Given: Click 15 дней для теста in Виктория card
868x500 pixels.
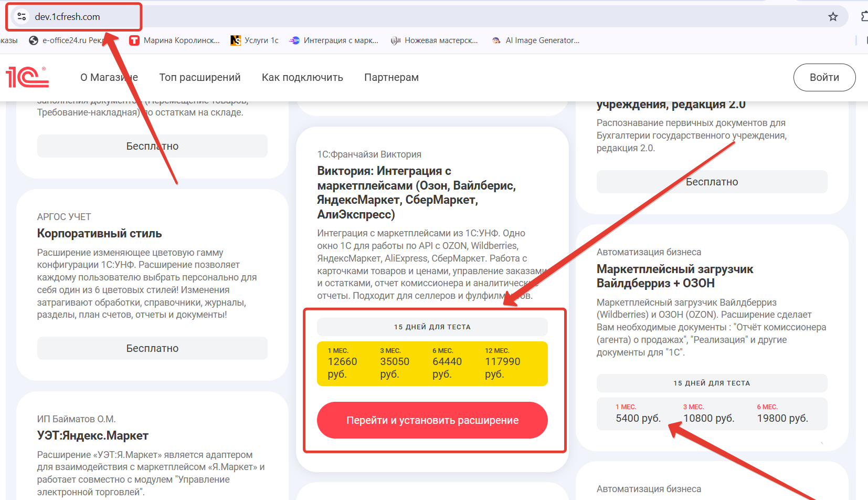Looking at the screenshot, I should tap(432, 327).
